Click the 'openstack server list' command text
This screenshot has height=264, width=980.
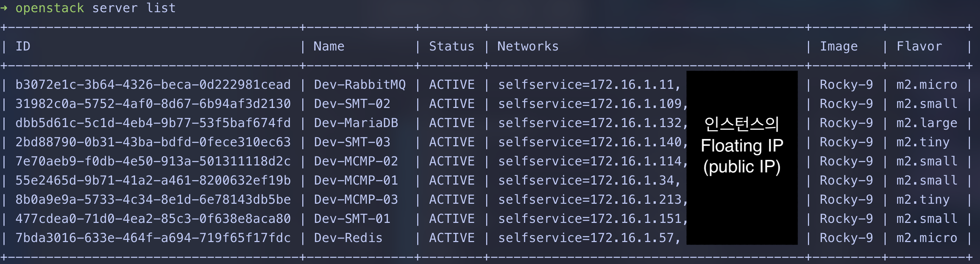(x=95, y=8)
